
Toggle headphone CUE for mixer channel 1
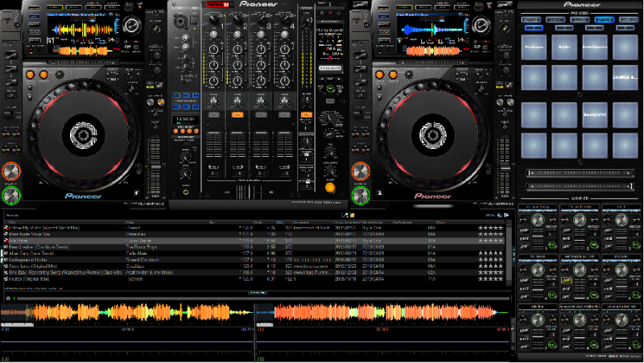[x=213, y=115]
